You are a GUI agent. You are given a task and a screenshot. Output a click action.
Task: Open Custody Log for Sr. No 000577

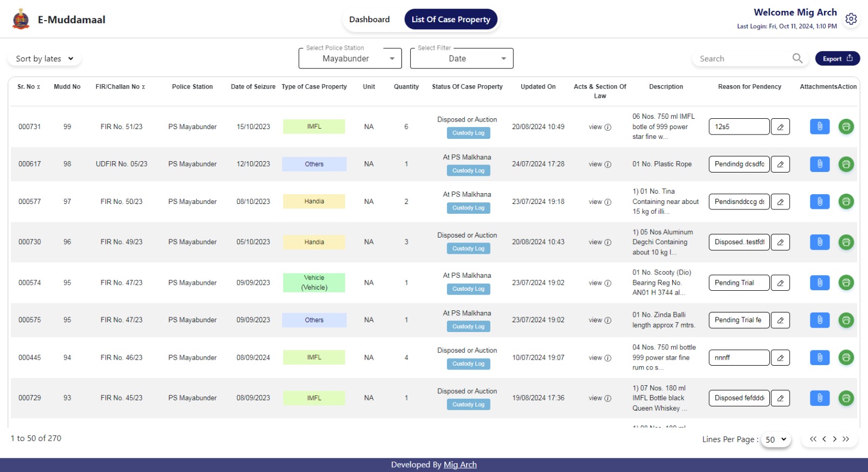tap(468, 208)
